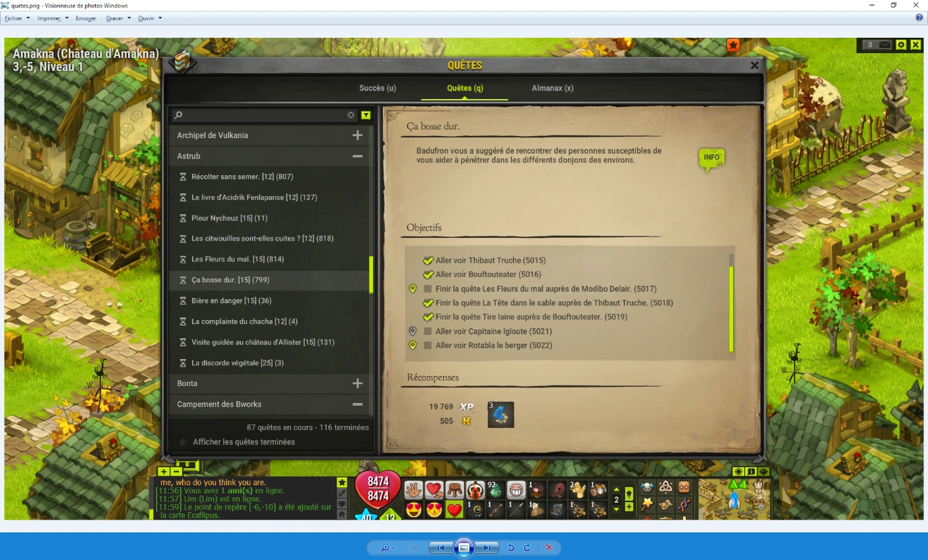This screenshot has height=560, width=928.
Task: Click the Envoyer menu item
Action: point(86,18)
